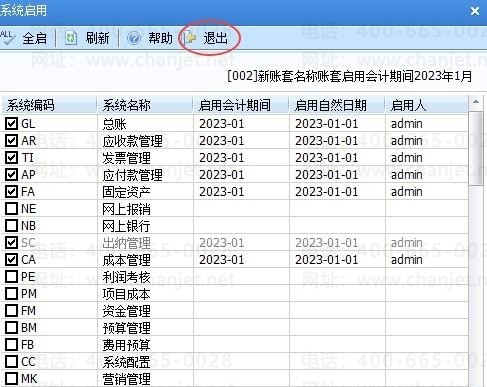Uncheck the GL 总账 checkbox
Viewport: 487px width, 387px height.
[11, 124]
